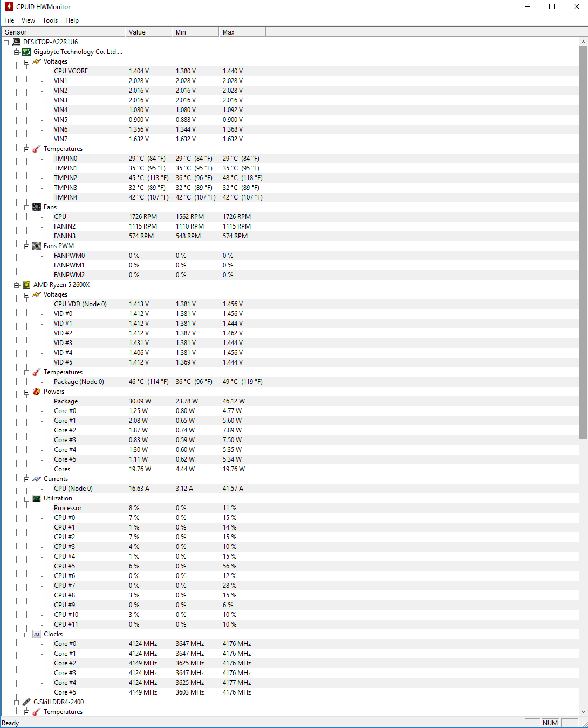The height and width of the screenshot is (728, 588).
Task: Click the NUM indicator in status bar
Action: [x=550, y=723]
